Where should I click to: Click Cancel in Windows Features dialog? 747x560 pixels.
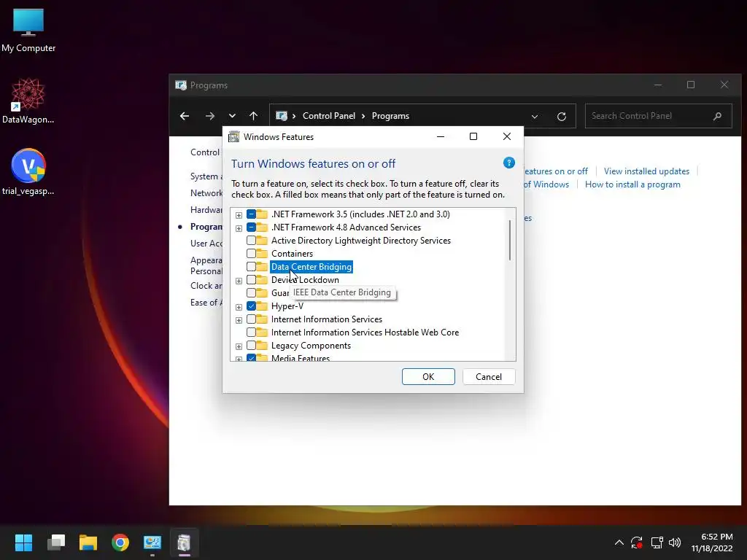pos(488,377)
